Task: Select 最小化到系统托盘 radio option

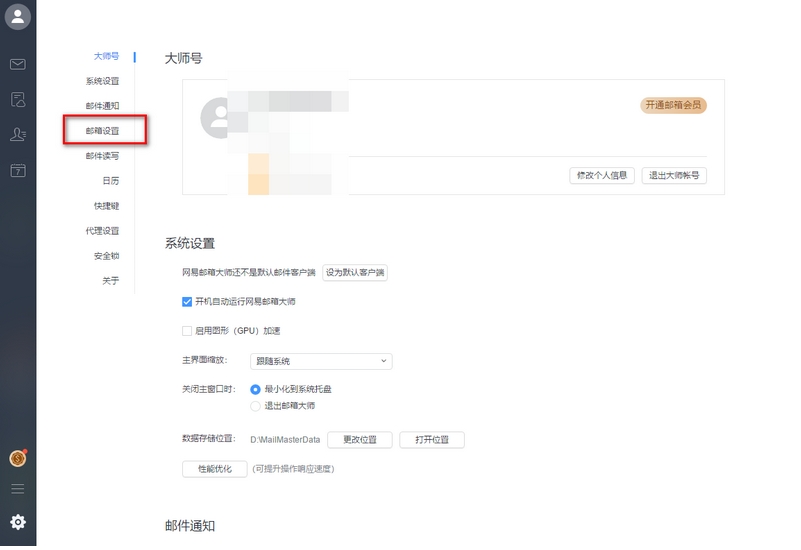Action: click(x=256, y=389)
